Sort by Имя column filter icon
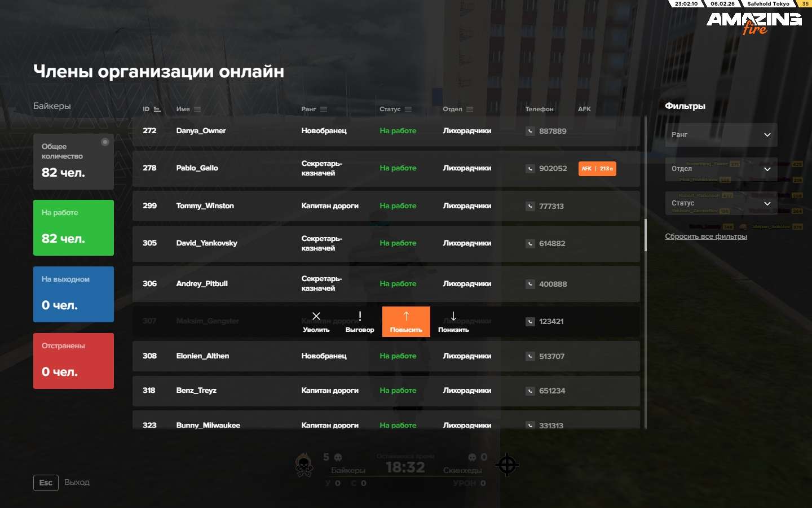This screenshot has height=508, width=812. tap(197, 110)
